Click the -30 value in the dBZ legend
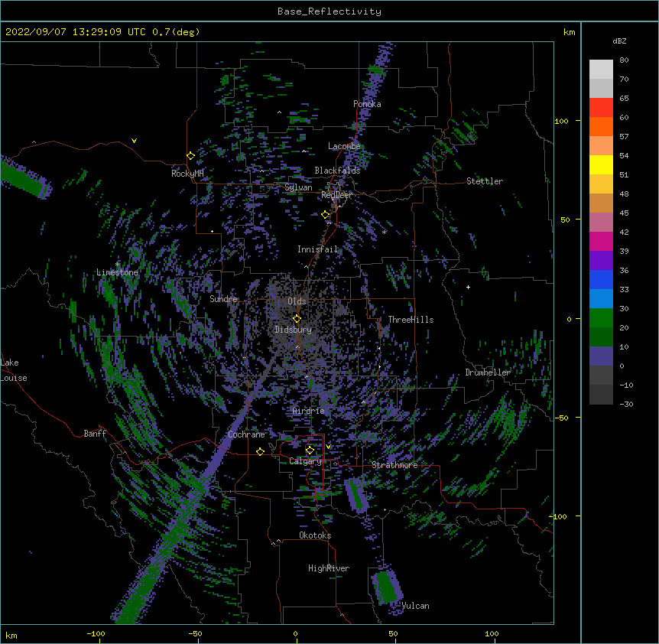659x644 pixels. pos(626,404)
